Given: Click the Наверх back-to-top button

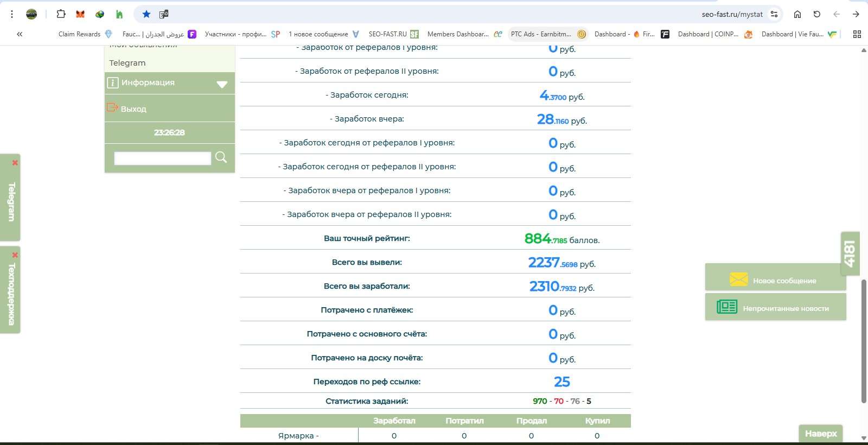Looking at the screenshot, I should tap(820, 434).
